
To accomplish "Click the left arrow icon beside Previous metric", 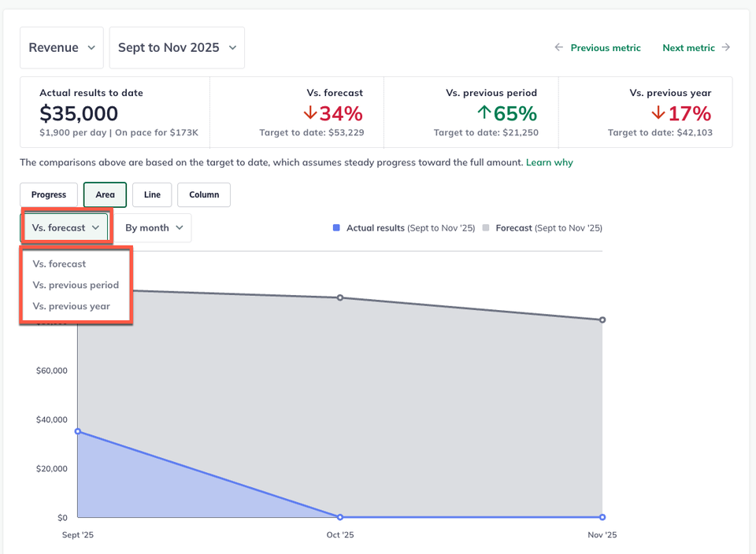I will point(559,47).
